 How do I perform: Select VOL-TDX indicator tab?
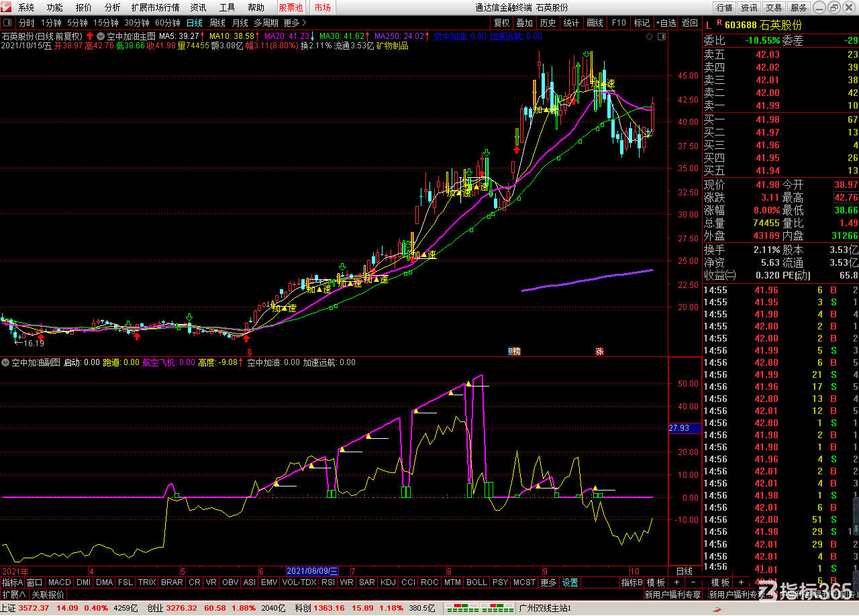point(299,582)
